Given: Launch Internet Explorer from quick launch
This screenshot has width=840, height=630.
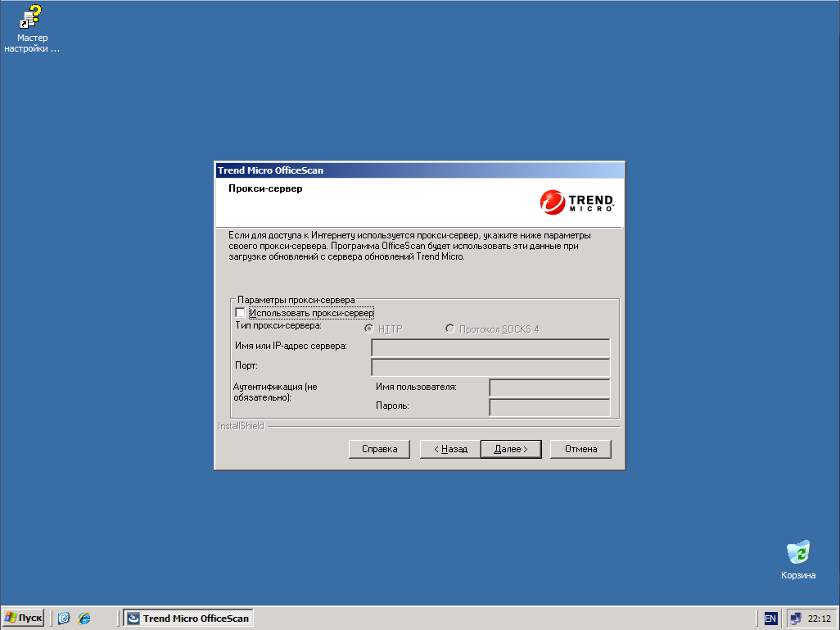Looking at the screenshot, I should click(84, 619).
